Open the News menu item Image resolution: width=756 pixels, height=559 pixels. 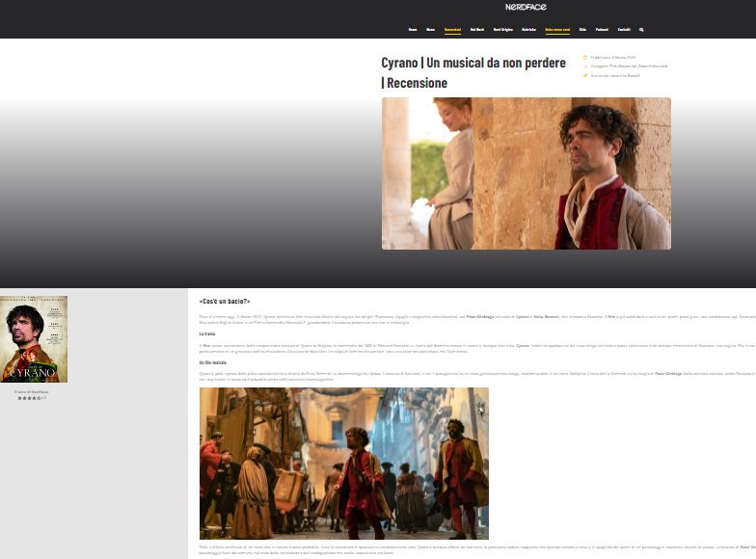(430, 29)
